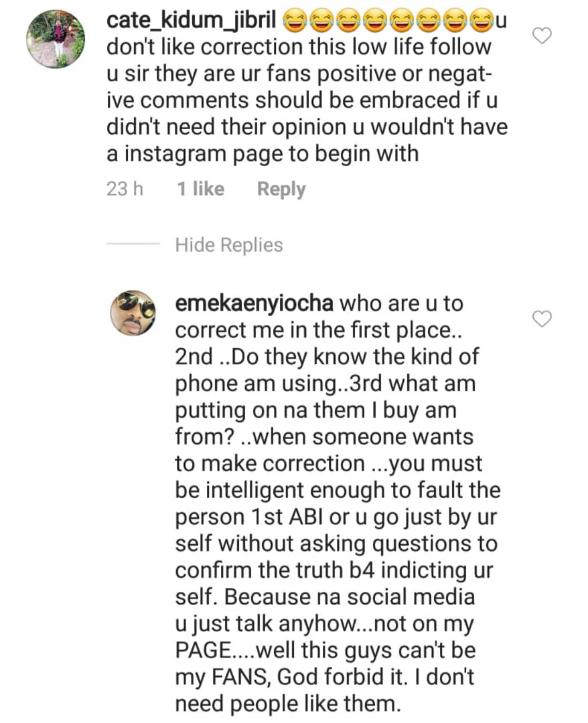View who liked via the 1 like link
This screenshot has width=588, height=723.
coord(200,189)
